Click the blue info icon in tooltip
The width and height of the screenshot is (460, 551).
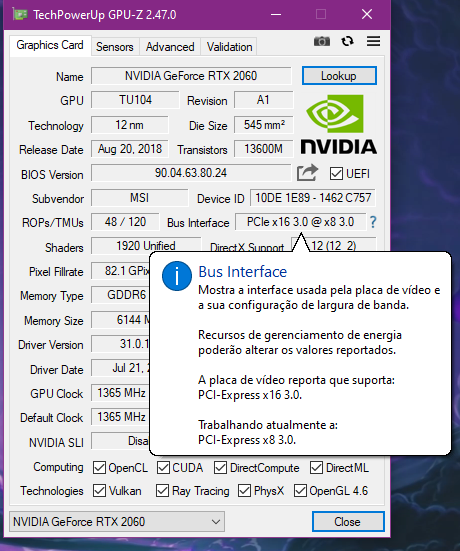click(177, 276)
